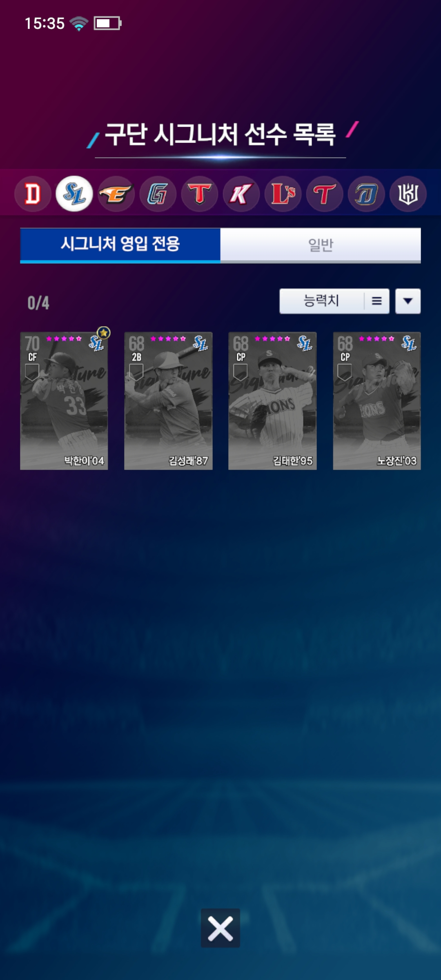Screen dimensions: 441x980
Task: Select the 노장진'03 CP player card
Action: click(x=377, y=401)
